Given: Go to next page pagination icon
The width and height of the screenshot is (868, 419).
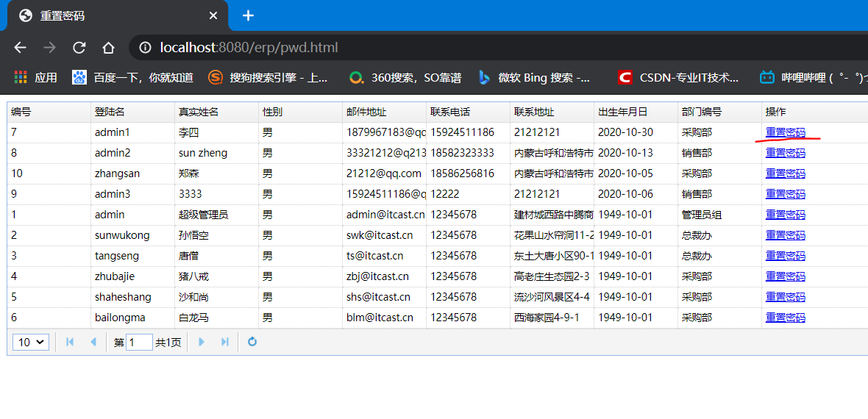Looking at the screenshot, I should pyautogui.click(x=202, y=342).
